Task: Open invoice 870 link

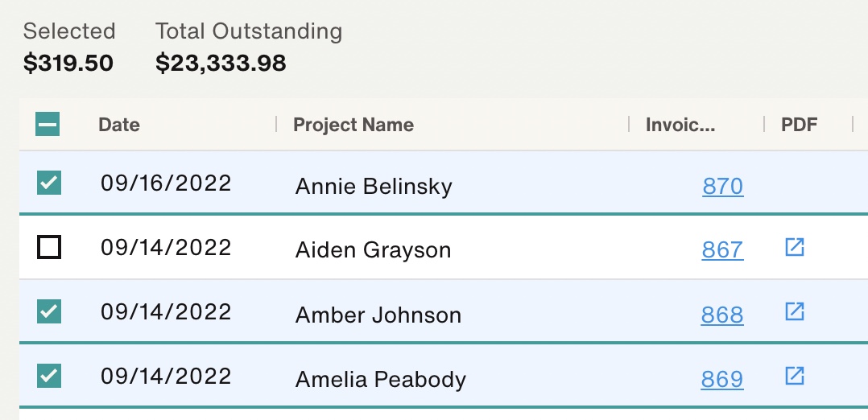Action: coord(722,186)
